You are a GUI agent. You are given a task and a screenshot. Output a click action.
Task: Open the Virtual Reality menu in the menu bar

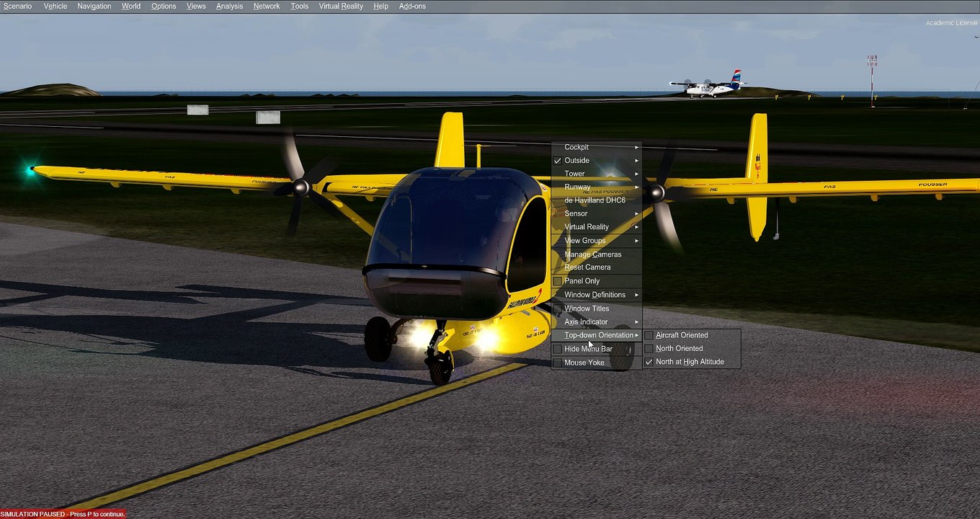pos(341,6)
